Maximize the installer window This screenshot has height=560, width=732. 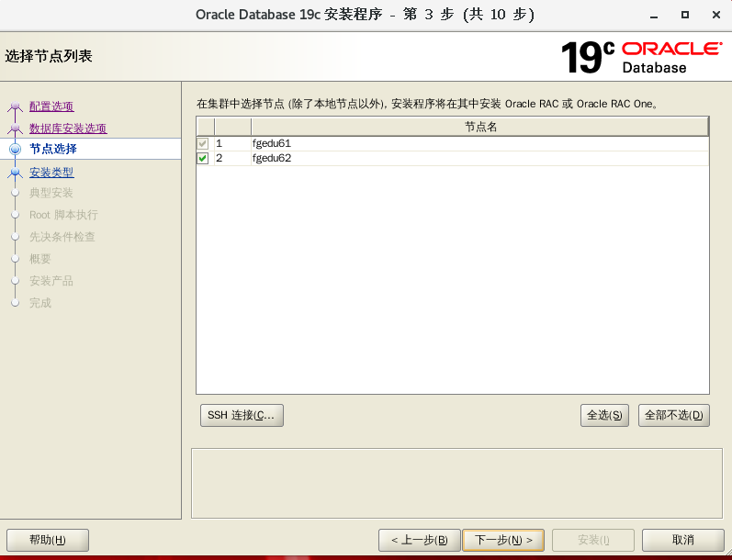tap(685, 15)
